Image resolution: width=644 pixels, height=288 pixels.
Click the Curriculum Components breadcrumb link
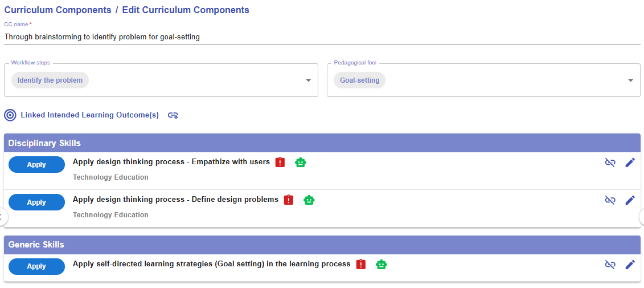click(58, 10)
